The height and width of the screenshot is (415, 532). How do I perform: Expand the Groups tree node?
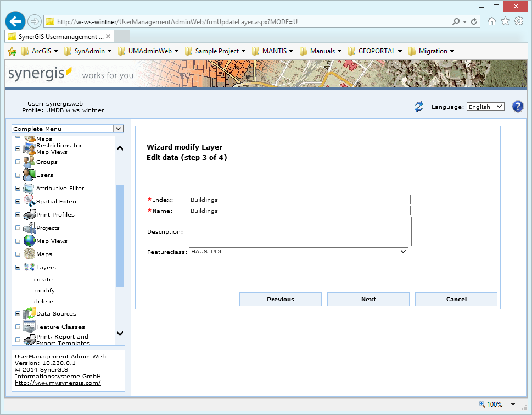coord(18,162)
